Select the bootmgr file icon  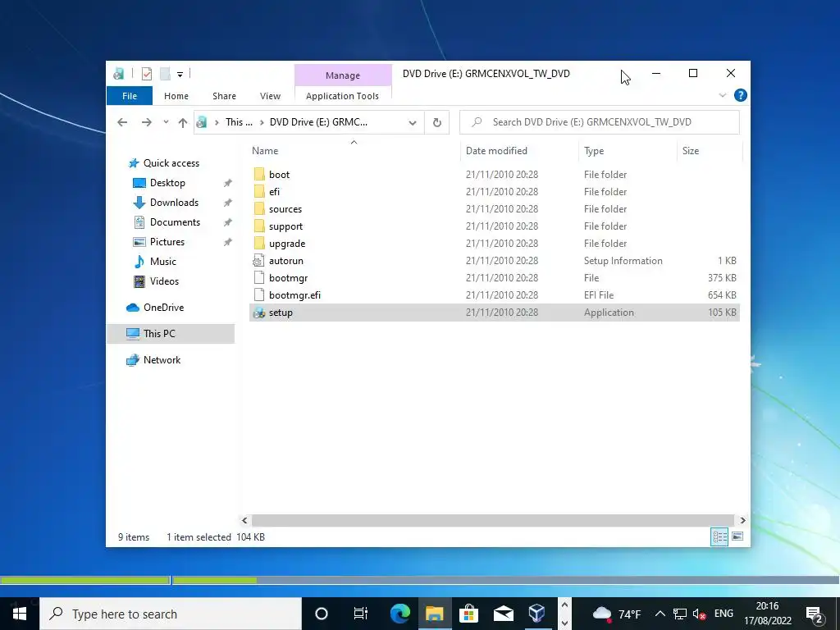pos(259,277)
